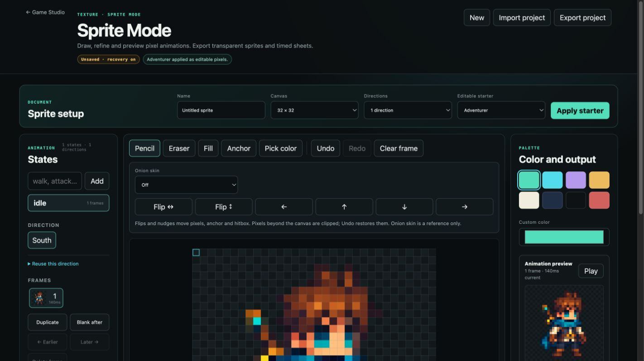Open the Directions dropdown
Screen dimensions: 644x361
tap(408, 110)
